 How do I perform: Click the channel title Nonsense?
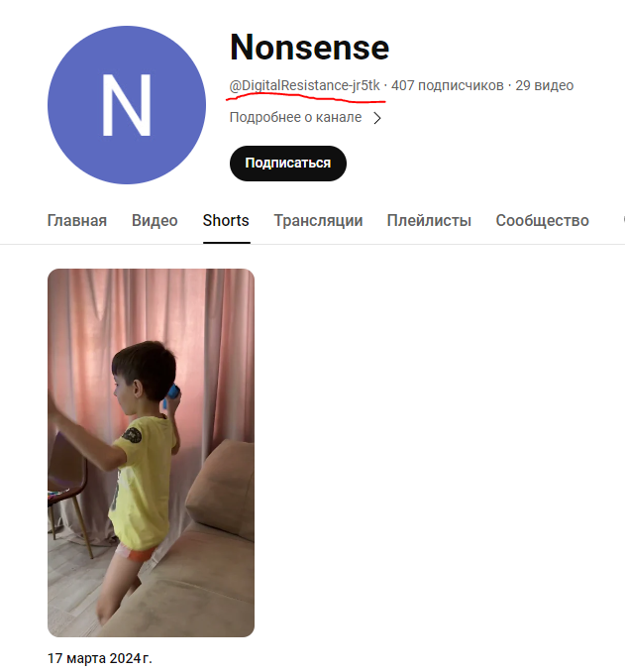(x=310, y=48)
